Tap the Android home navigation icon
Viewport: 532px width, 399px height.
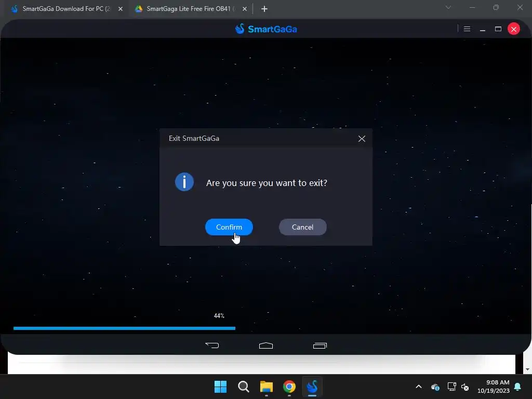266,345
